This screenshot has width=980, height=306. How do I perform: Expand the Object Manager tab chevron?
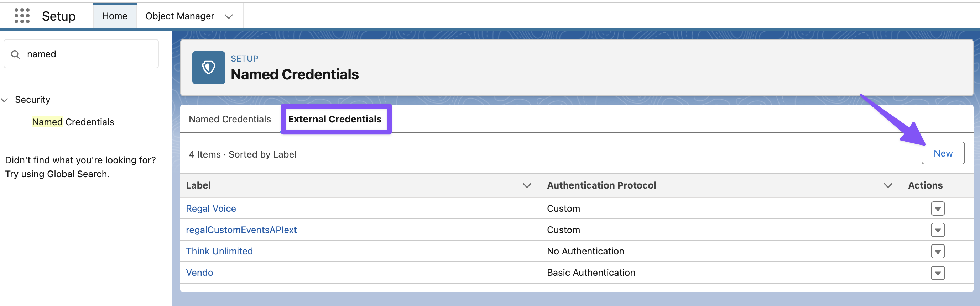(x=228, y=16)
